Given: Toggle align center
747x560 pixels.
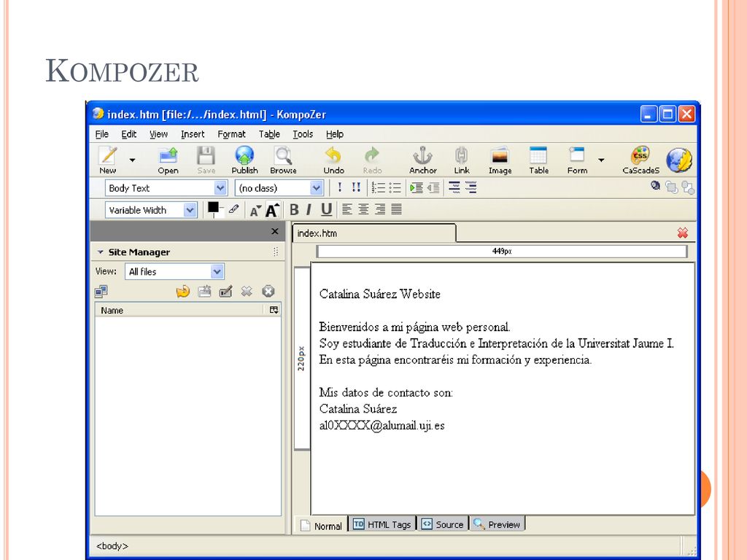Looking at the screenshot, I should pos(363,209).
